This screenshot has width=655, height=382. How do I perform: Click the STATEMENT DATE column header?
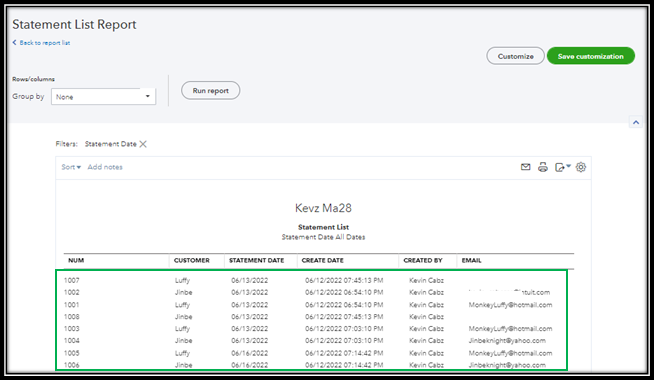(256, 260)
